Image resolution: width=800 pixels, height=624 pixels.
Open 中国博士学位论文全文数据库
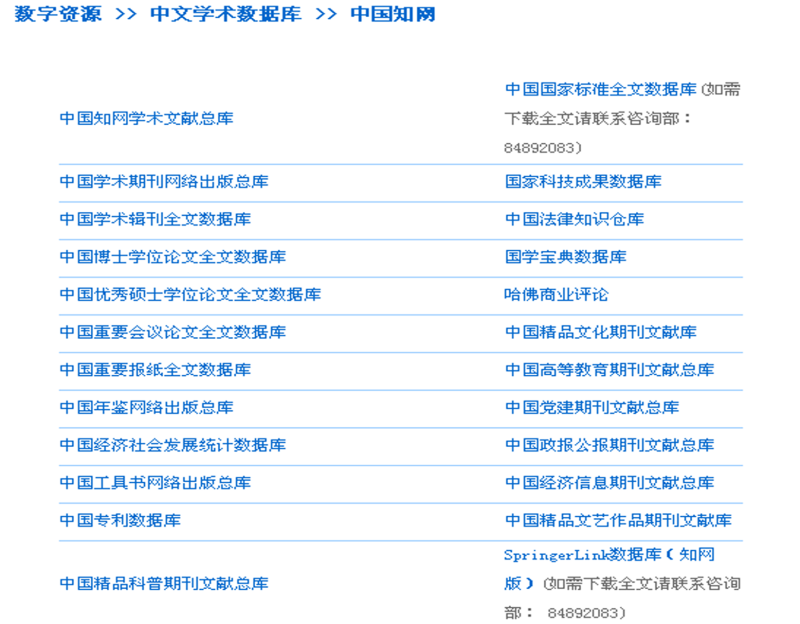(173, 257)
